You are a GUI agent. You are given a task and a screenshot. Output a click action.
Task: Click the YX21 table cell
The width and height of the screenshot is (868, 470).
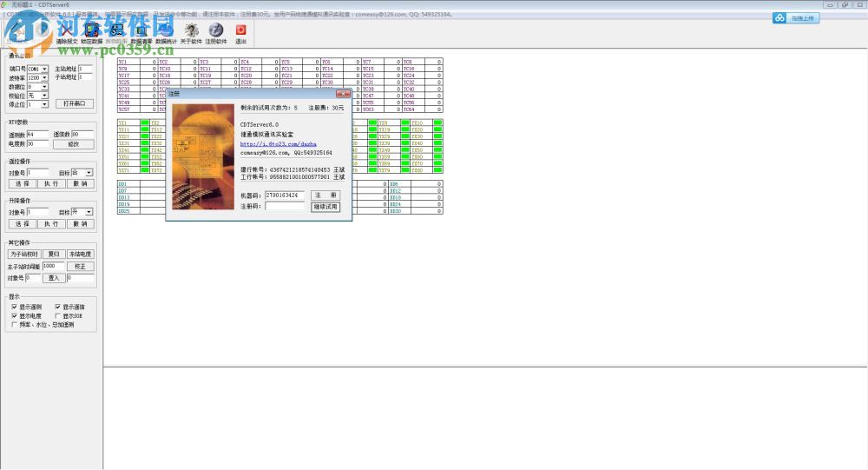[x=128, y=136]
